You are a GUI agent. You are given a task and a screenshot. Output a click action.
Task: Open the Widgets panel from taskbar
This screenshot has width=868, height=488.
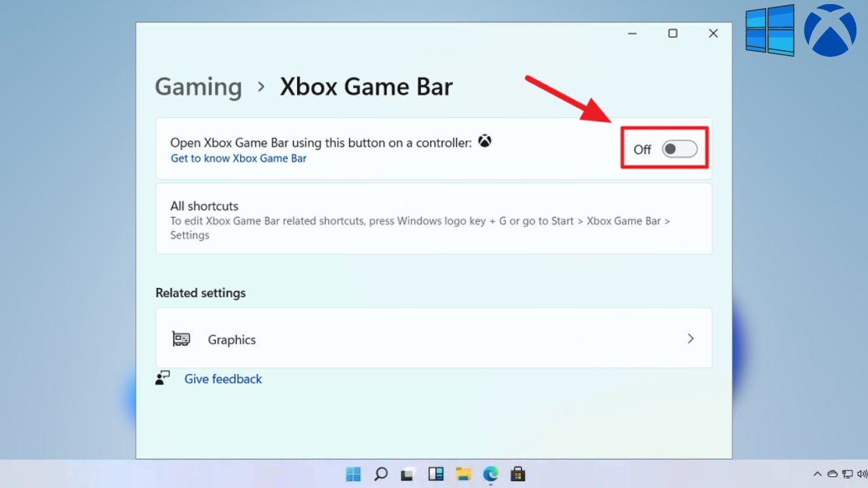pyautogui.click(x=435, y=474)
